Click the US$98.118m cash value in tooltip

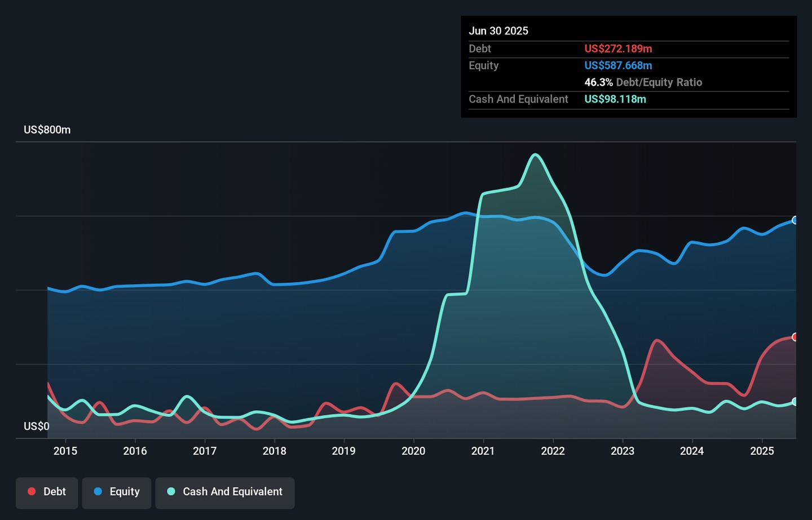pyautogui.click(x=615, y=99)
